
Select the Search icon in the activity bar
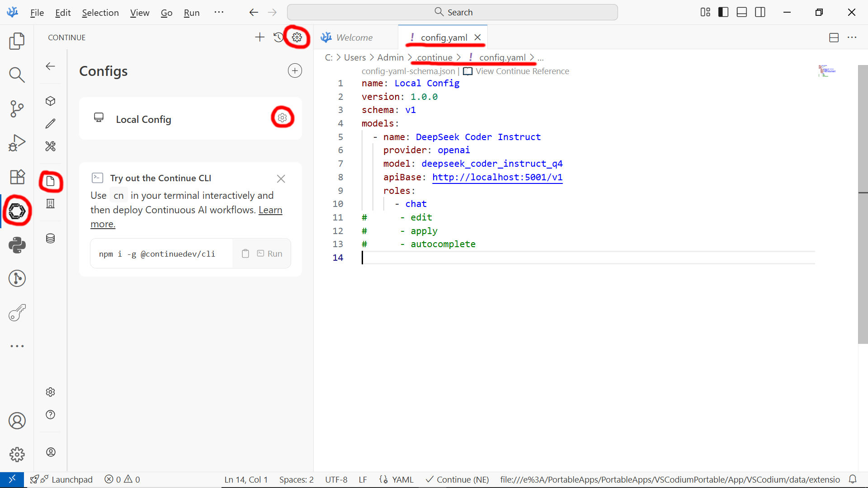tap(17, 75)
